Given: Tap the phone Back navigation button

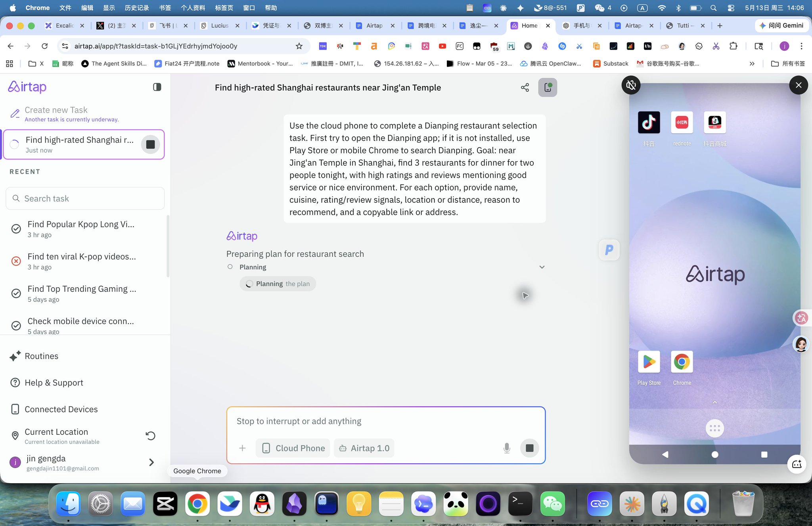Looking at the screenshot, I should click(x=665, y=455).
